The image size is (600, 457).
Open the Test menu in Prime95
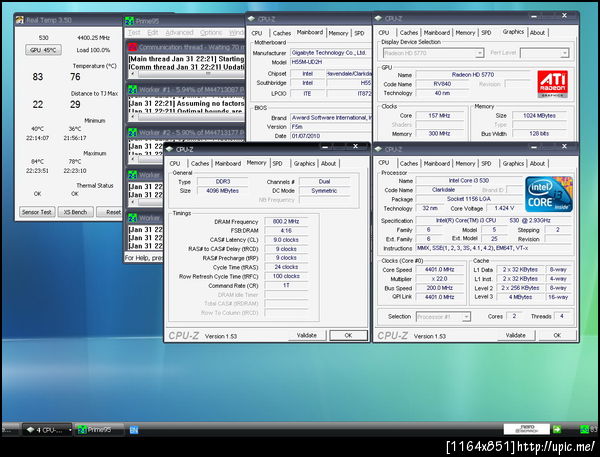pyautogui.click(x=134, y=33)
